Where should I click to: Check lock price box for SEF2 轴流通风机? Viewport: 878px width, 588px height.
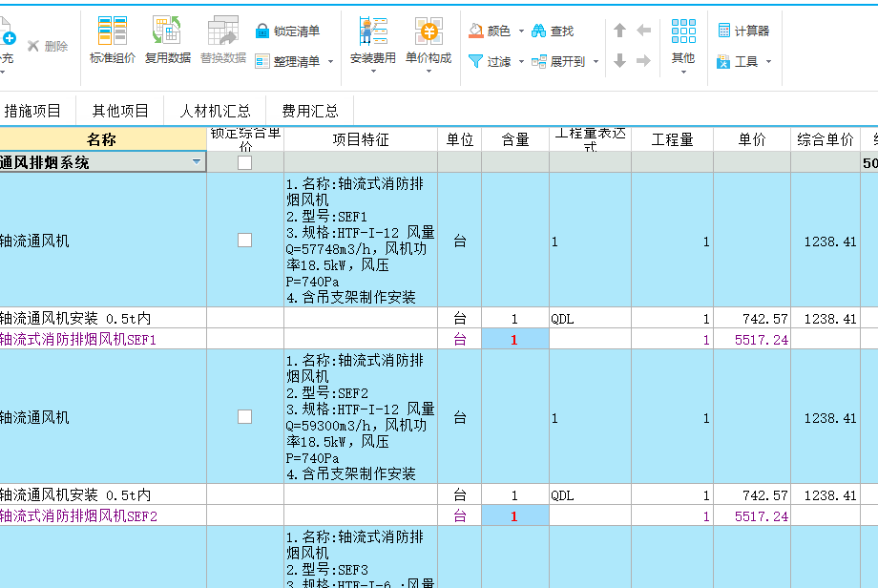(244, 416)
